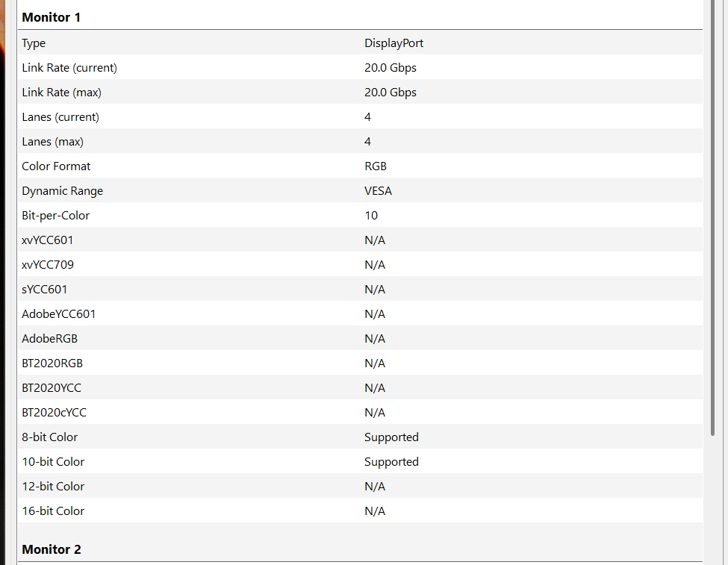
Task: Click the AdobeRGB row label
Action: tap(49, 339)
